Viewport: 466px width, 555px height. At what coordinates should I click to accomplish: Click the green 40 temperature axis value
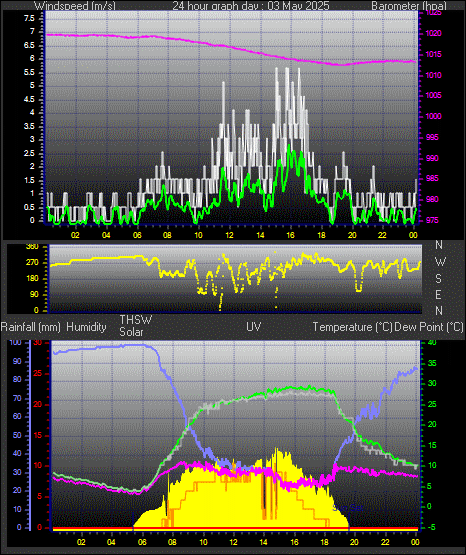432,343
